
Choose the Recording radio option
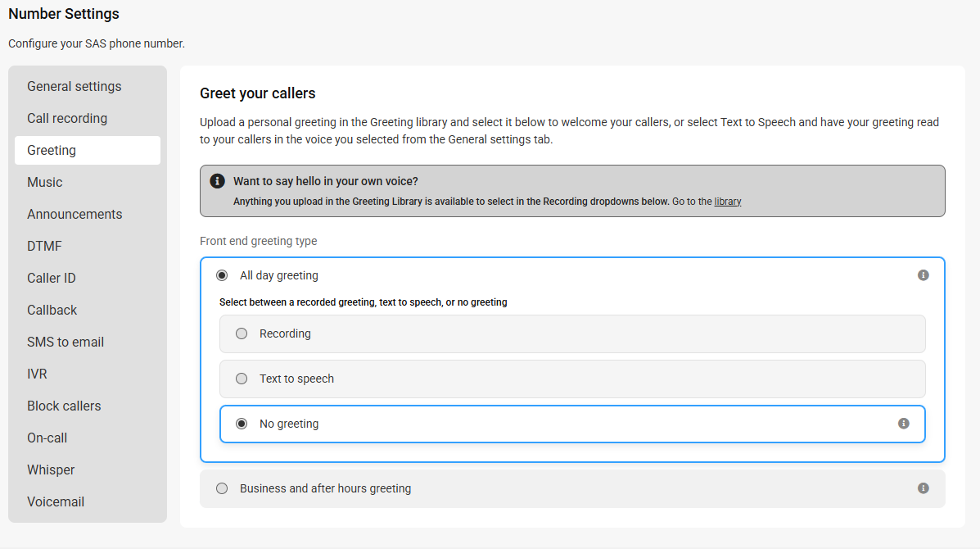242,333
